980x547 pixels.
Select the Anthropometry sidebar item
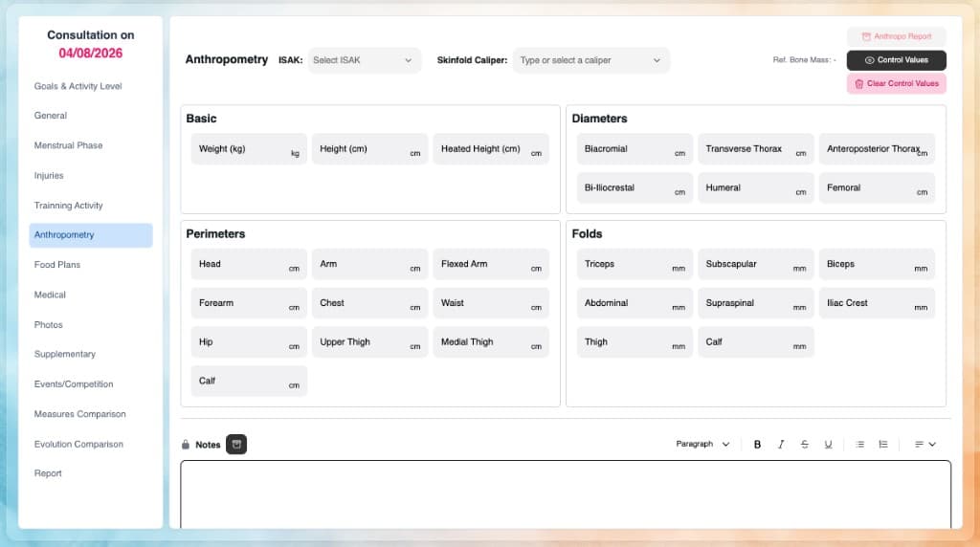91,235
